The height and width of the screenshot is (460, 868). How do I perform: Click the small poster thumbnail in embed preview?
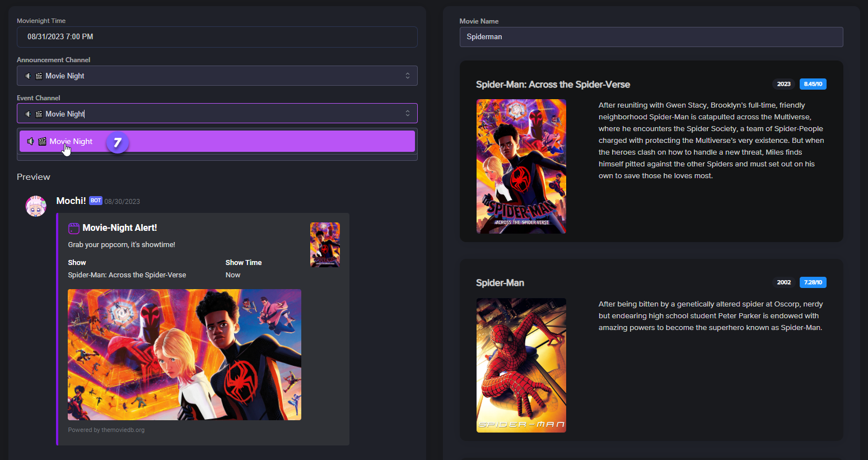pos(325,245)
